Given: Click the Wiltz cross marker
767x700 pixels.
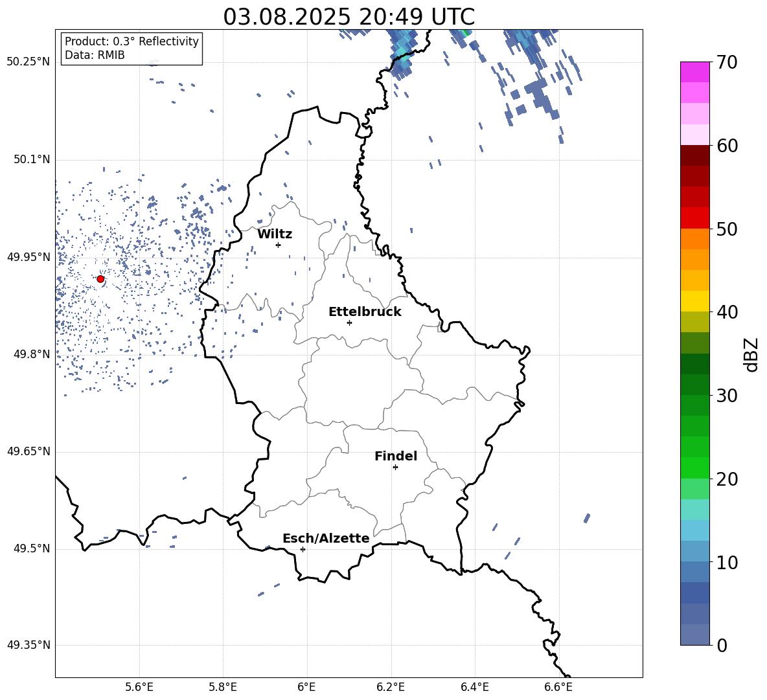Looking at the screenshot, I should (x=279, y=245).
